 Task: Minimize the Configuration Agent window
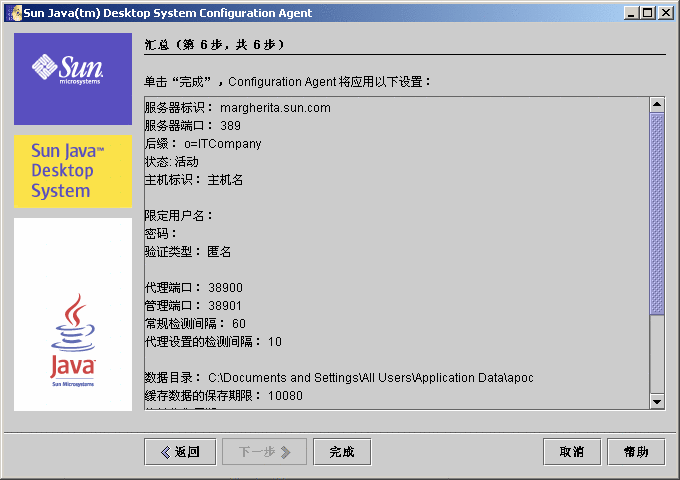(x=631, y=13)
